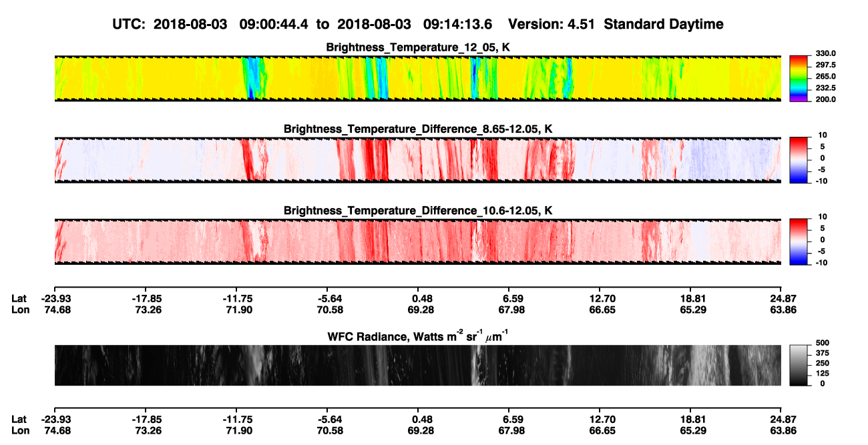Viewport: 868px width, 445px height.
Task: Open the Brightness Temperature 12.05 image strip
Action: pos(417,78)
